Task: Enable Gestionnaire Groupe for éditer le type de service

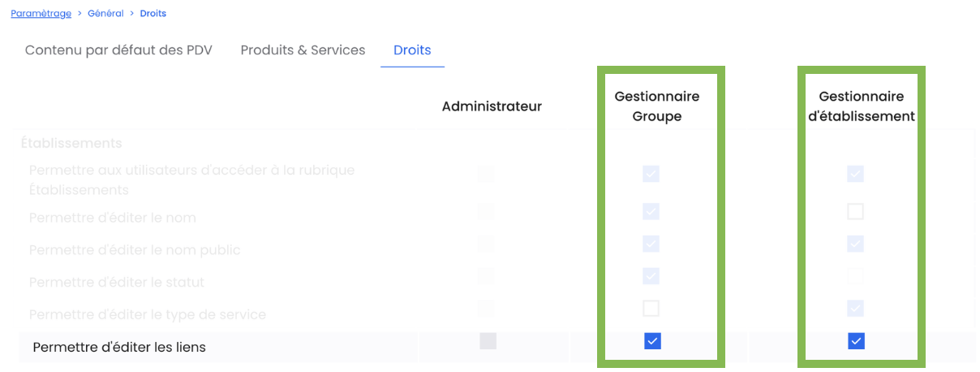Action: (651, 309)
